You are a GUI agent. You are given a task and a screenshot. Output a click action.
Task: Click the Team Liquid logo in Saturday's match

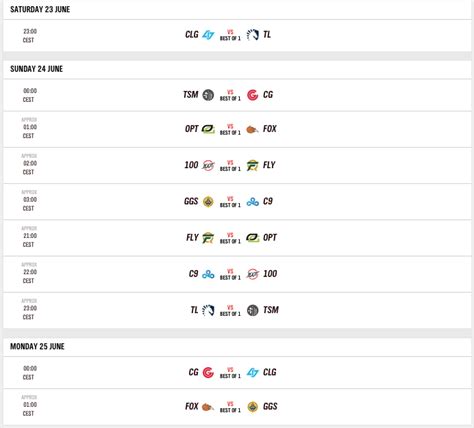(x=252, y=35)
